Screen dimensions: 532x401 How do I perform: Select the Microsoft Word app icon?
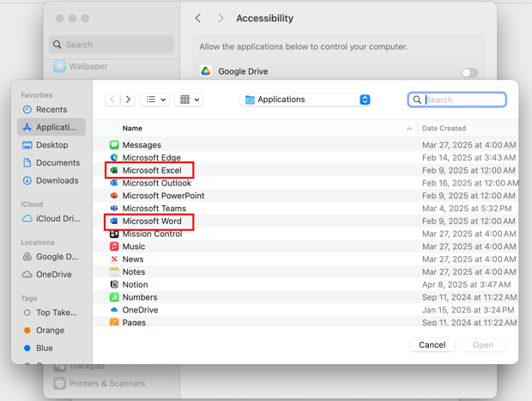pyautogui.click(x=114, y=222)
